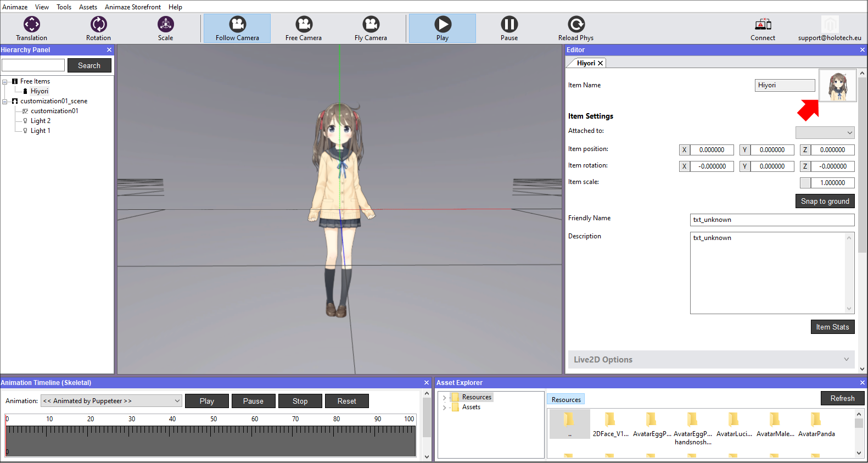
Task: Expand the Live2D Options section
Action: coord(711,360)
